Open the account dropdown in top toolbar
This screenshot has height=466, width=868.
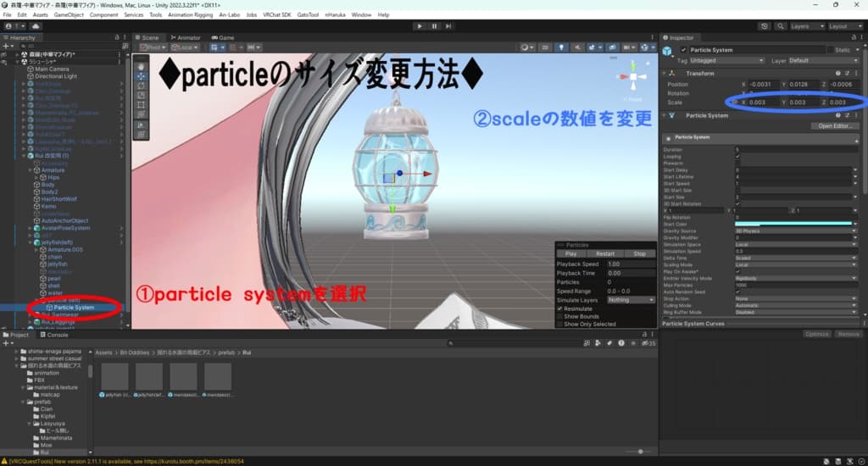point(15,26)
